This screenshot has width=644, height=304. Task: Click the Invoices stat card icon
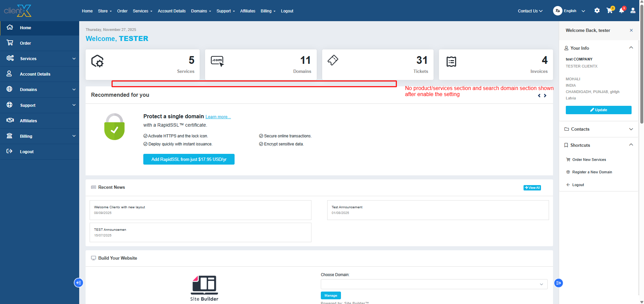coord(451,61)
